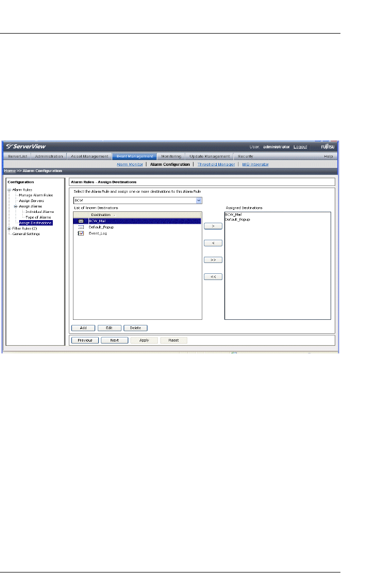Viewport: 372px width, 588px height.
Task: Click the Next button
Action: [x=114, y=341]
